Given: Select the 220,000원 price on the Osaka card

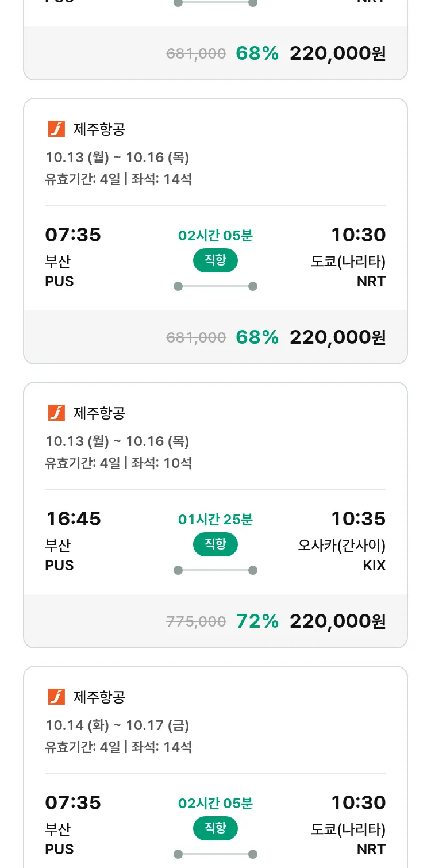Looking at the screenshot, I should [x=337, y=621].
